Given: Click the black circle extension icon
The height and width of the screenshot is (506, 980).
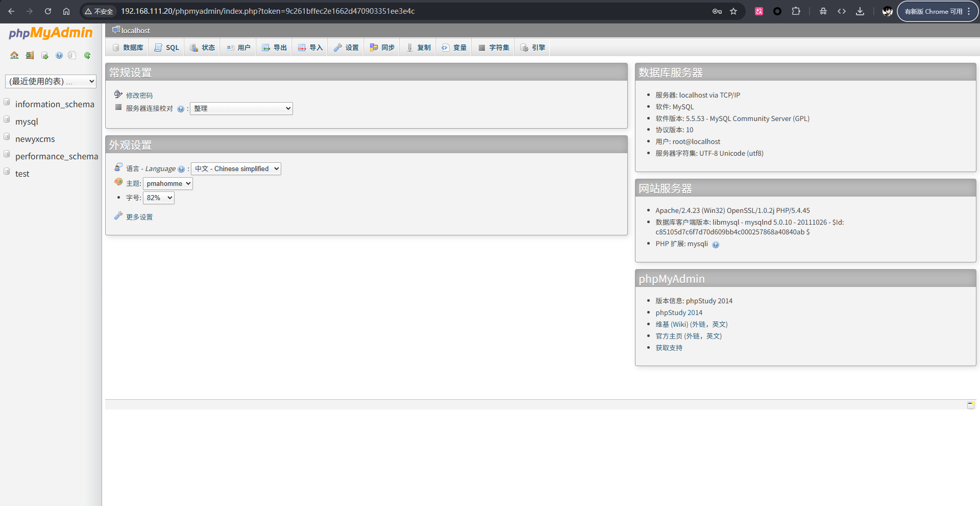Looking at the screenshot, I should tap(777, 11).
